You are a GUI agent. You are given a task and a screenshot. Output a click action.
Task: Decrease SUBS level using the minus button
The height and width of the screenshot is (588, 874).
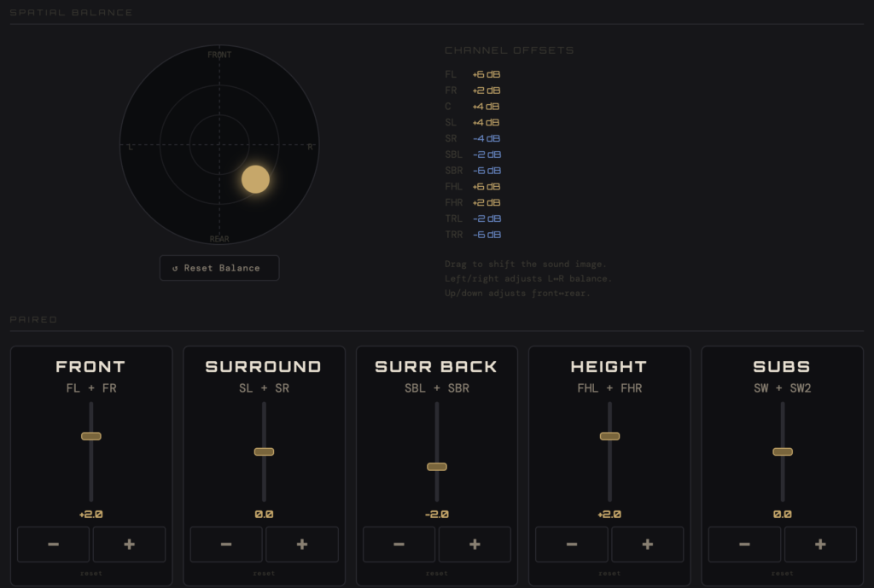(x=744, y=544)
